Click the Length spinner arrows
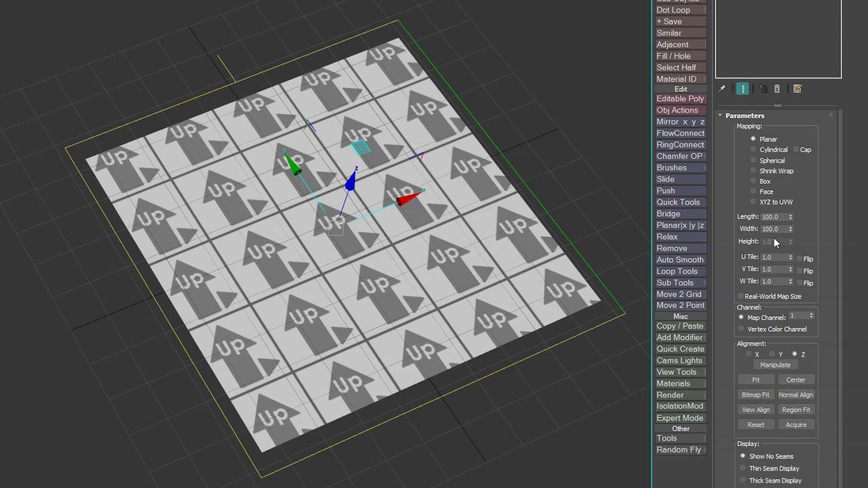868x488 pixels. (x=790, y=217)
